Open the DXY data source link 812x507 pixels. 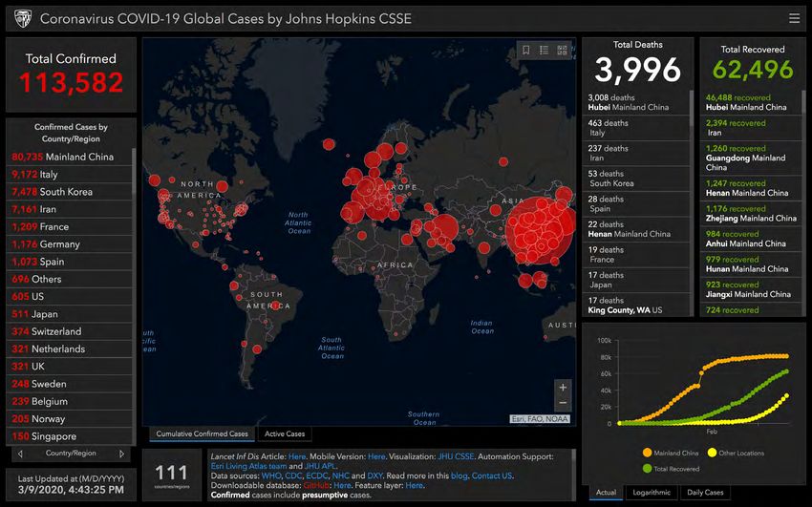[x=374, y=475]
